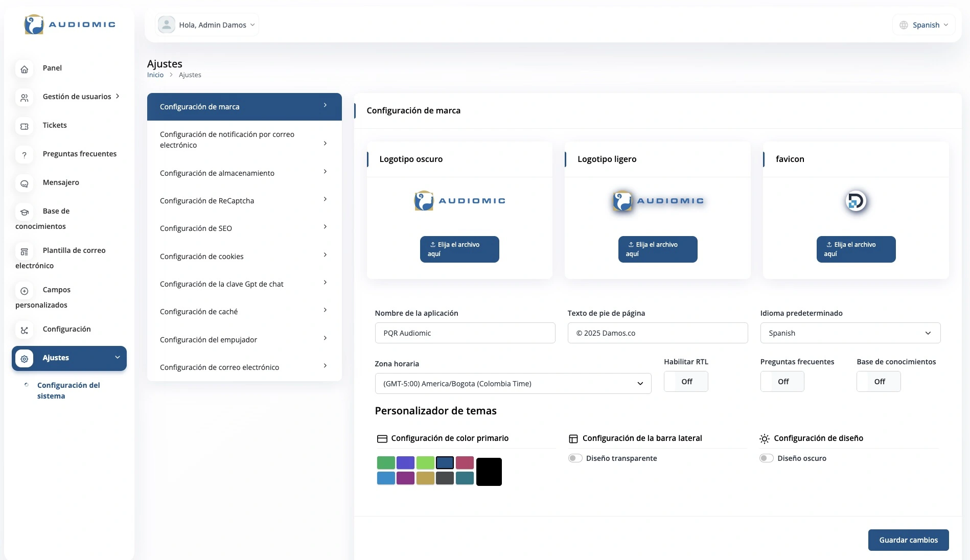Open Tickets via its sidebar icon
970x560 pixels.
[24, 126]
